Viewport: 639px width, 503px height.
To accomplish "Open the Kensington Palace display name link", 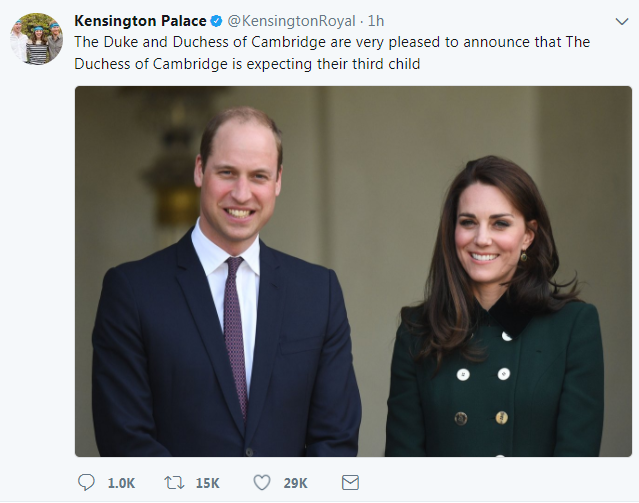I will (x=140, y=21).
